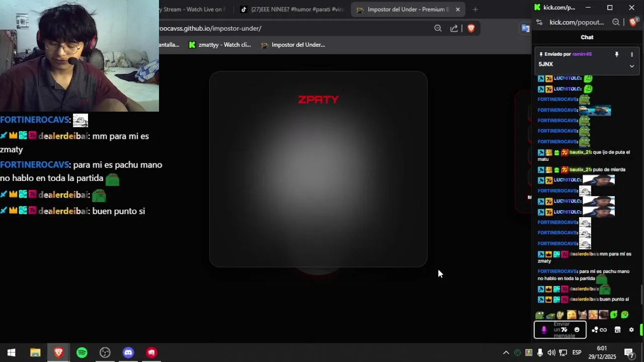This screenshot has height=362, width=644.
Task: Open 7TV emote menu icon in chat input
Action: point(564,330)
